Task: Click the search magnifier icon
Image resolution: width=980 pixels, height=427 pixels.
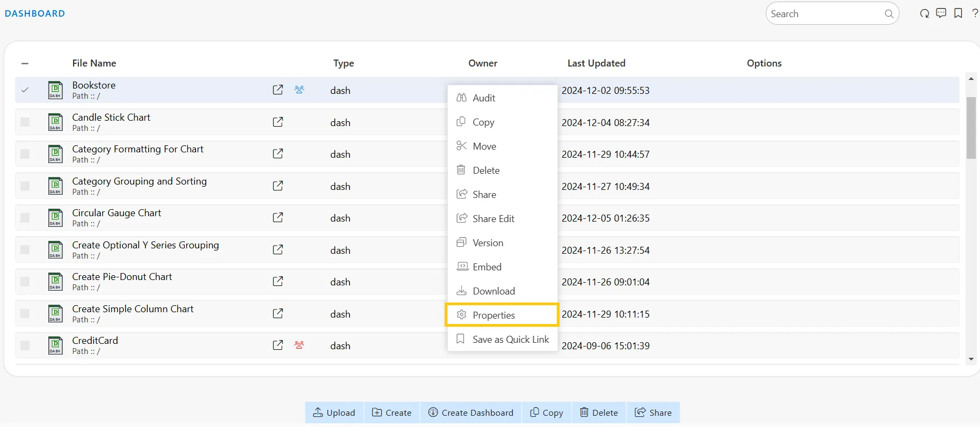Action: pyautogui.click(x=889, y=14)
